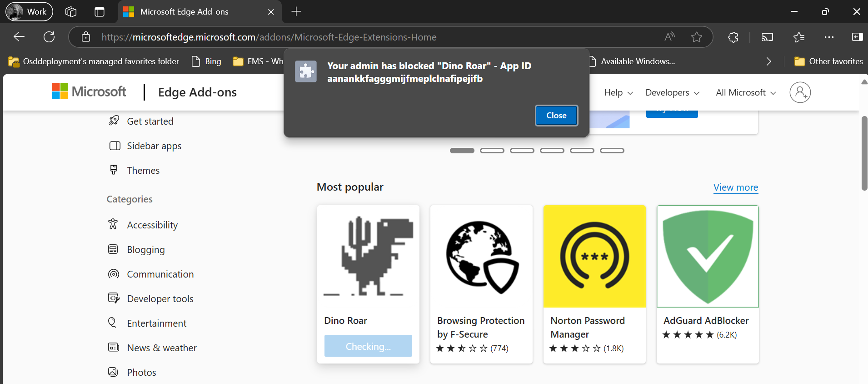Click the Extensions puzzle icon in toolbar

[733, 37]
